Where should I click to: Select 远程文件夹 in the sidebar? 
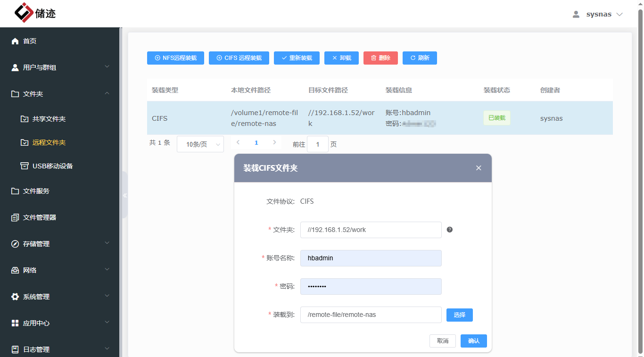pos(50,142)
